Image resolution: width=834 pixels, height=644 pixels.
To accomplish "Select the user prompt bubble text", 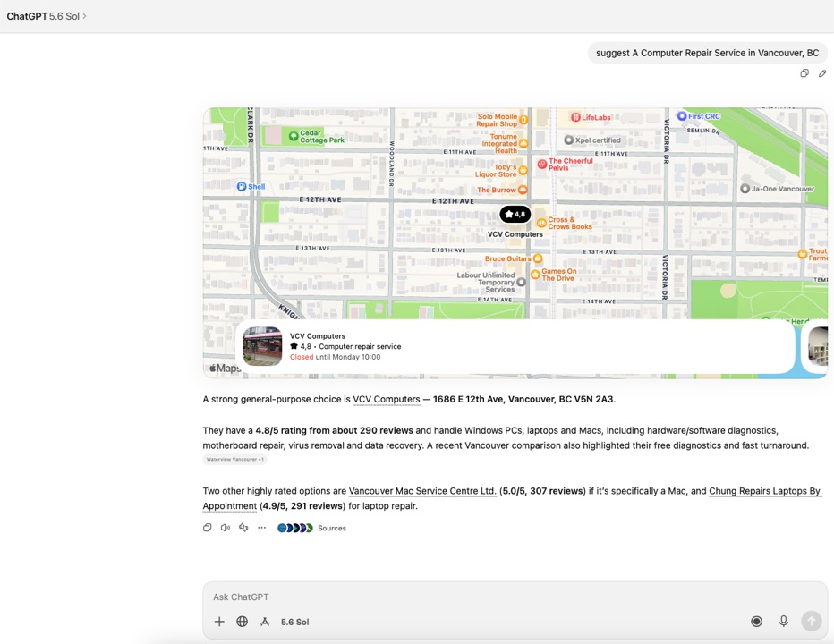I will 708,53.
